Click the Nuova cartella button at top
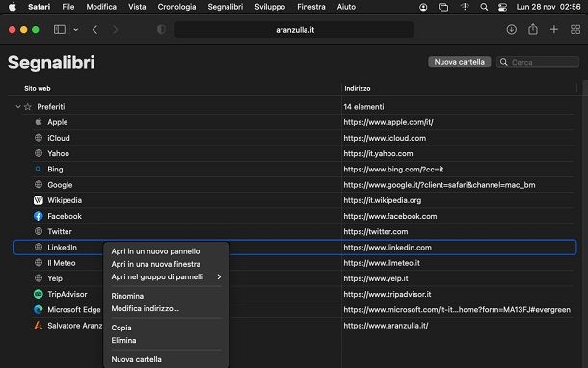The image size is (588, 368). point(460,62)
